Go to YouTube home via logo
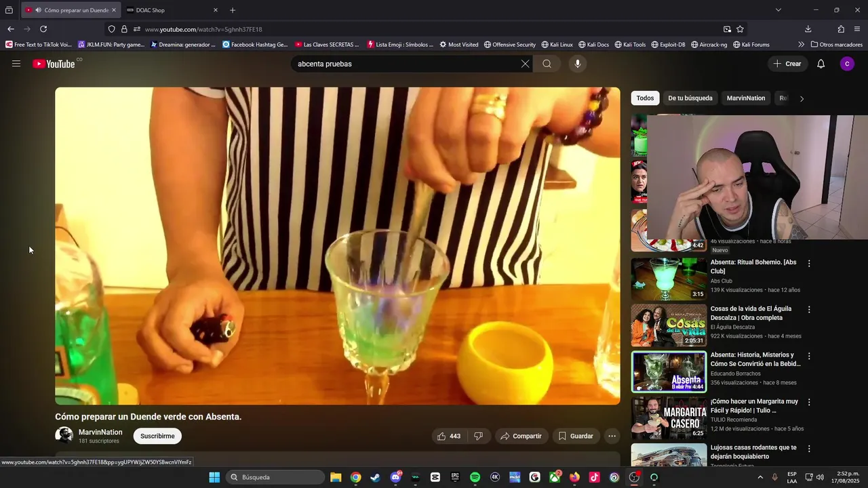The image size is (868, 488). click(x=54, y=64)
